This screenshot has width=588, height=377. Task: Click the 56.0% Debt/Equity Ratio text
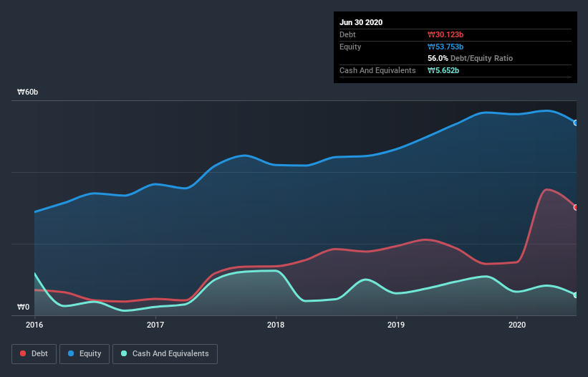(x=471, y=58)
